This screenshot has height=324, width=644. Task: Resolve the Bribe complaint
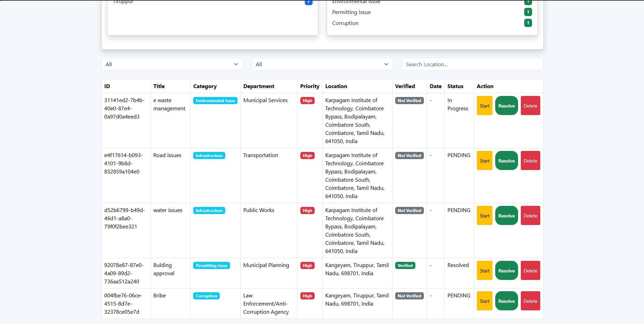point(506,301)
